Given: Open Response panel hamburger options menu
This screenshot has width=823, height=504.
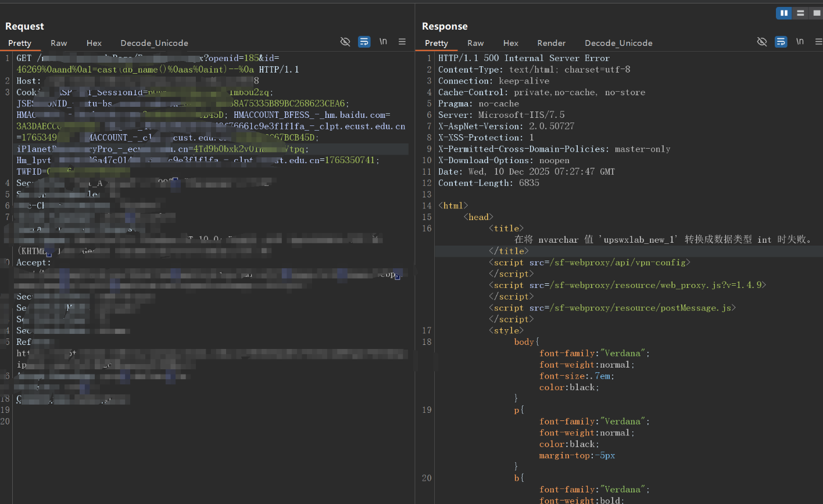Looking at the screenshot, I should point(818,42).
